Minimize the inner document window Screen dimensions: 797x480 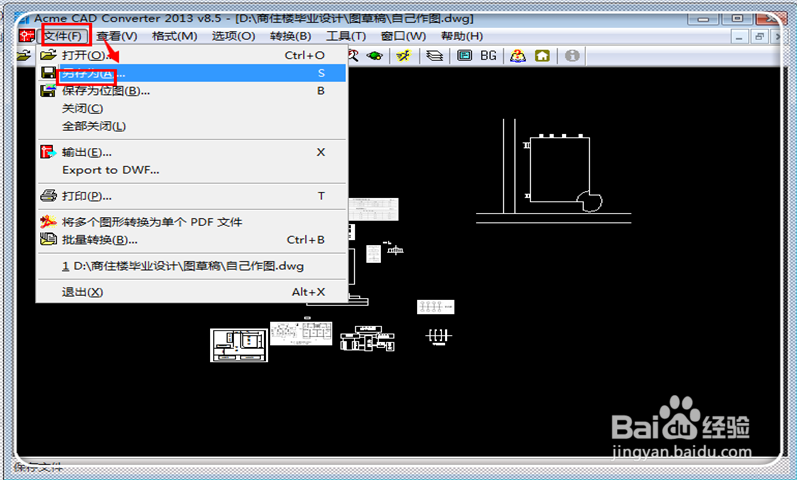(739, 37)
